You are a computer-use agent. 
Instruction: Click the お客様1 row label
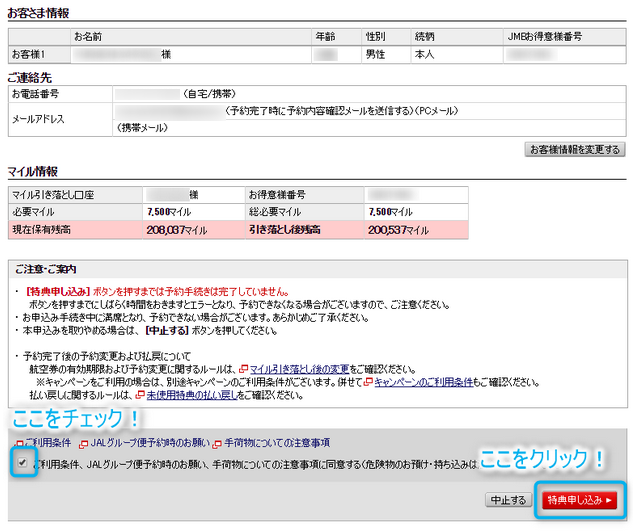click(x=28, y=55)
